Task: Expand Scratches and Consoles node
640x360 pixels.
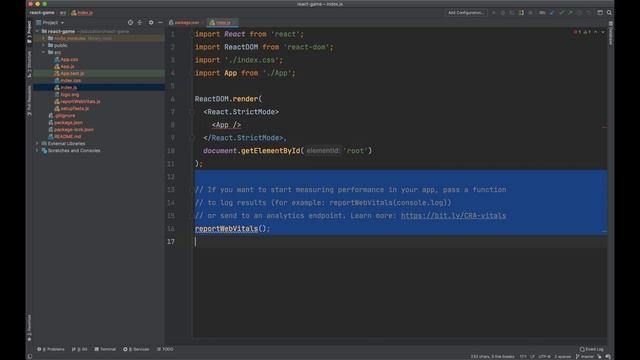Action: tap(38, 151)
